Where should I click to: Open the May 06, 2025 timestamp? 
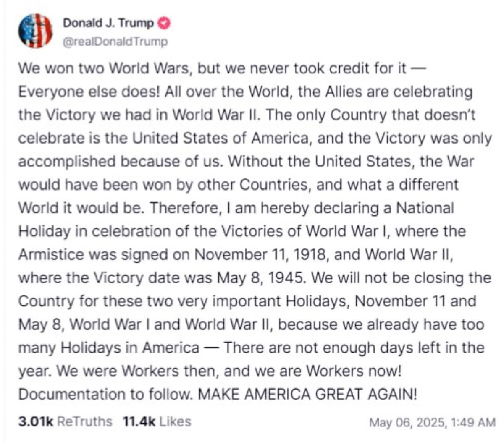pos(407,422)
